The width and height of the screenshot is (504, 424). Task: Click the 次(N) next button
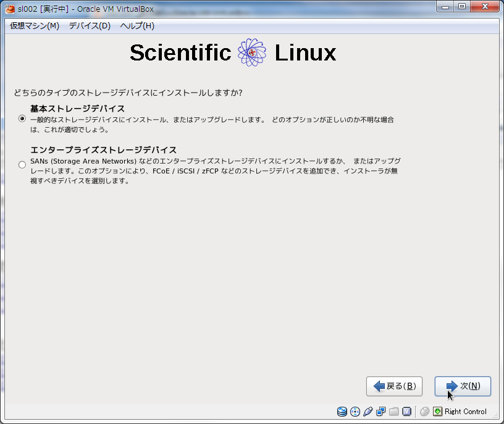pyautogui.click(x=463, y=386)
